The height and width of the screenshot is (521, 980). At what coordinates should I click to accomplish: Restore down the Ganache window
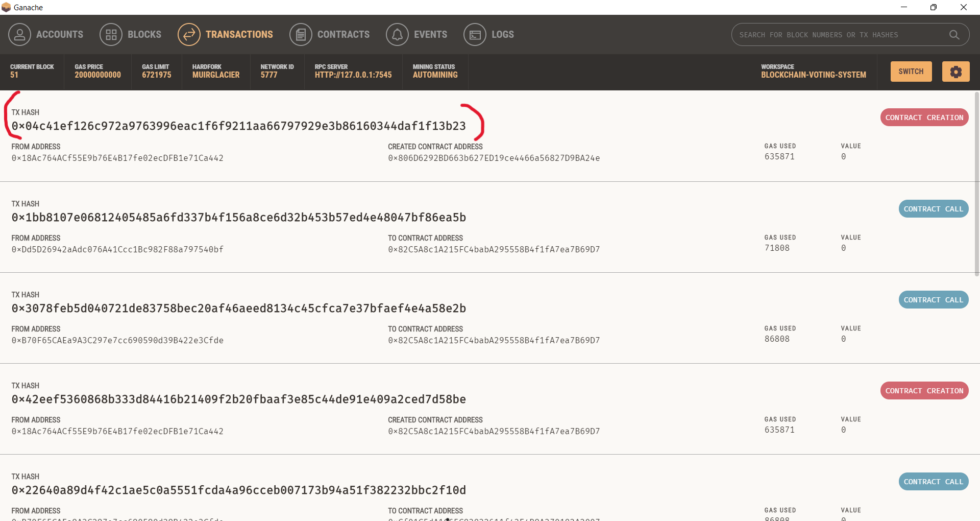(934, 7)
